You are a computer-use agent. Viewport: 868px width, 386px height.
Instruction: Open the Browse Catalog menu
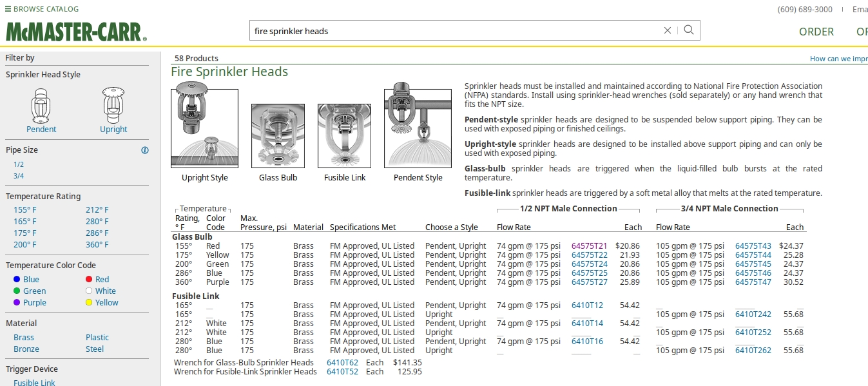pyautogui.click(x=42, y=9)
